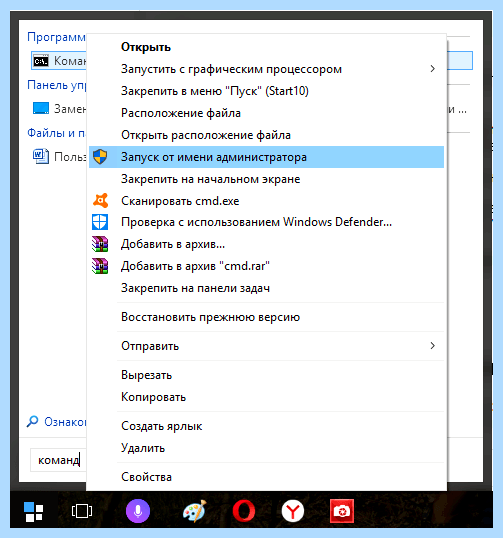Run via Запуск от имени администратора

[x=266, y=157]
